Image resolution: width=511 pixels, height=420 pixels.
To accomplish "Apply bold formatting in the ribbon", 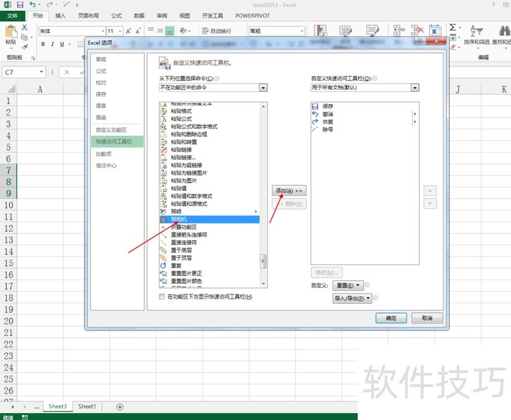I will click(x=43, y=45).
